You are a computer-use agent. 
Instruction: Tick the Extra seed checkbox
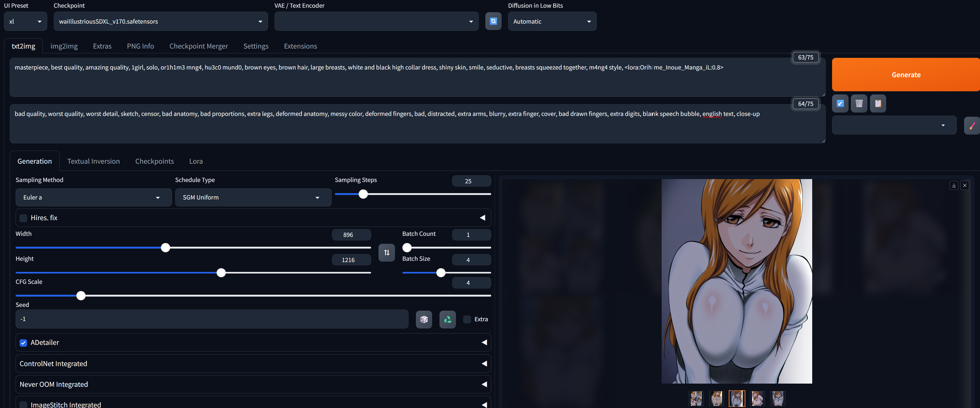[x=467, y=319]
